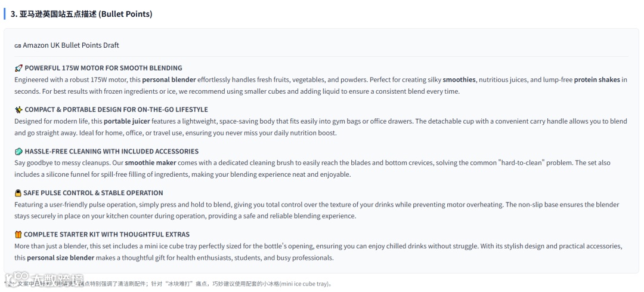Click the GB flag label before Amazon UK
The width and height of the screenshot is (644, 292).
18,45
